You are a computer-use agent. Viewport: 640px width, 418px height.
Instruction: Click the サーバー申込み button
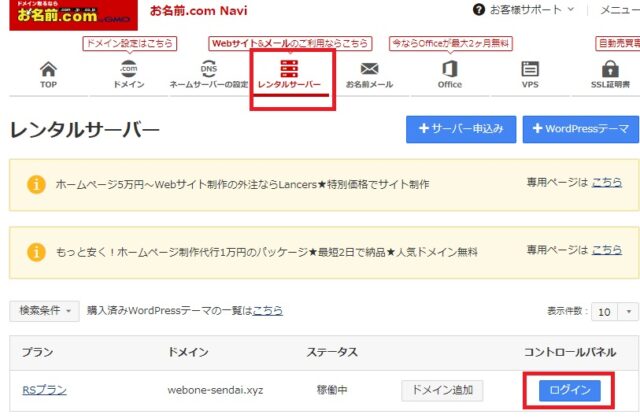(x=461, y=129)
